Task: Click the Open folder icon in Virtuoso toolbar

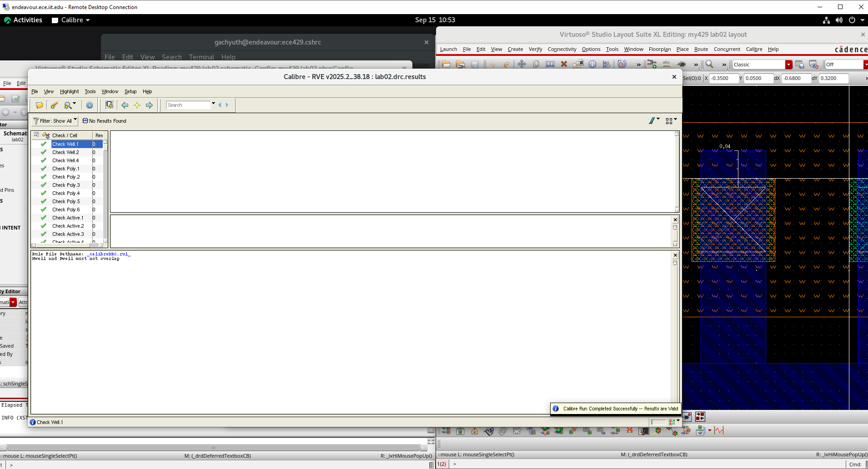Action: 446,65
